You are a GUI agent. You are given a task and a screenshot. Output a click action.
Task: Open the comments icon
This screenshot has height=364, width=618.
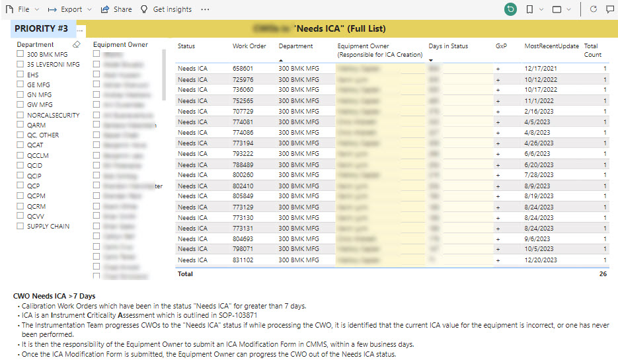609,9
